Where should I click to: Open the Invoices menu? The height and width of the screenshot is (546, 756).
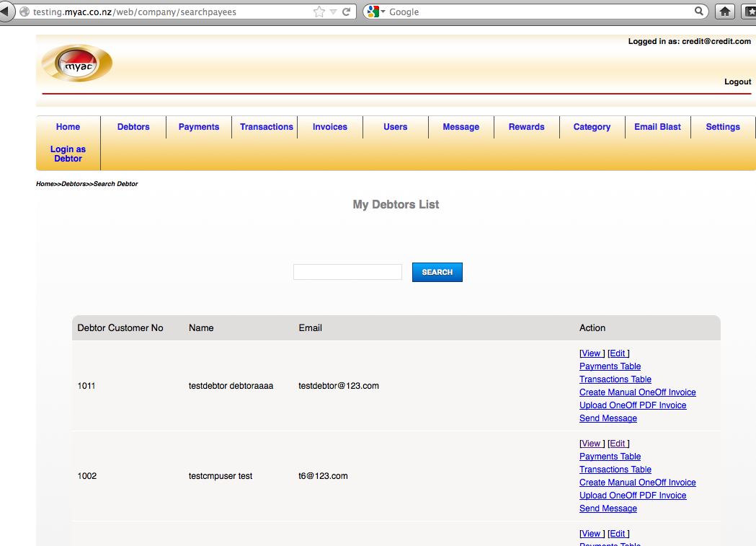tap(330, 127)
